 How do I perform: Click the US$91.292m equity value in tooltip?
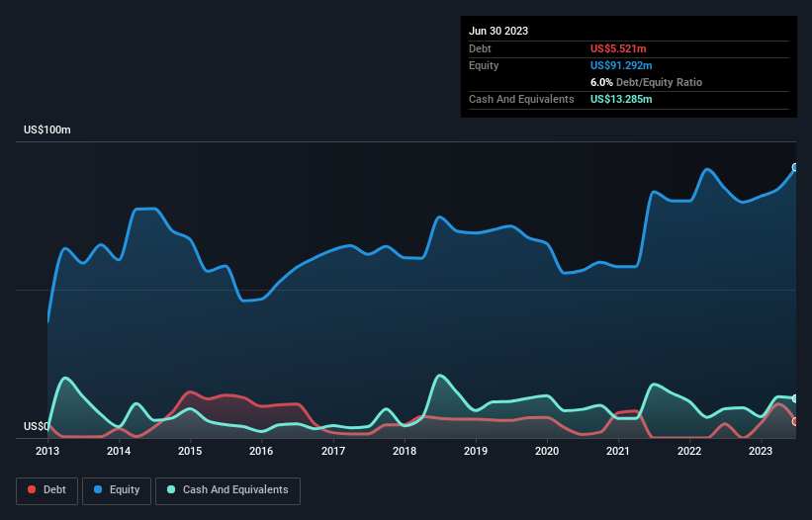click(x=622, y=65)
